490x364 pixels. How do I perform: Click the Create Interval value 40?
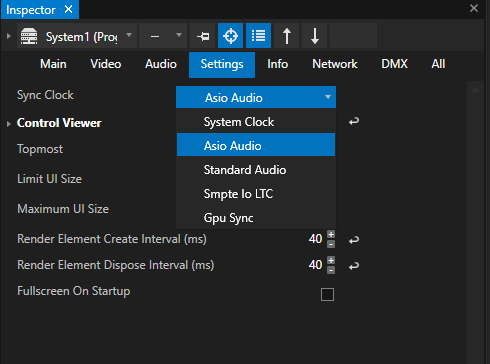pyautogui.click(x=315, y=239)
